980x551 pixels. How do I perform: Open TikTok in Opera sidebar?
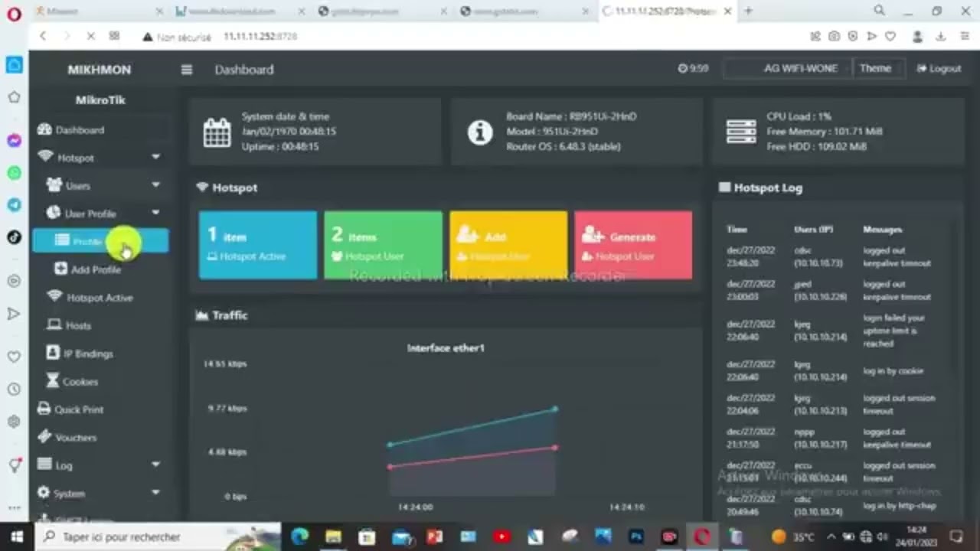14,237
